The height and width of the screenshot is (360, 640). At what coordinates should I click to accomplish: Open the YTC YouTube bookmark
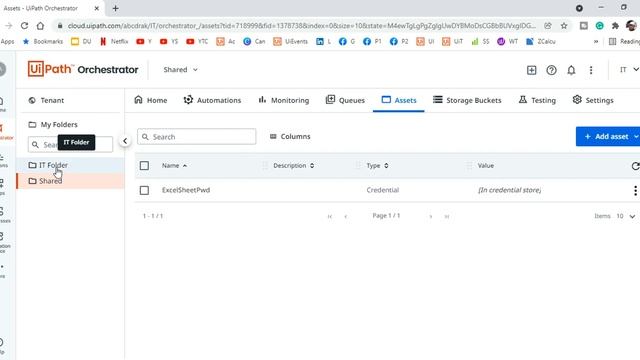point(197,42)
